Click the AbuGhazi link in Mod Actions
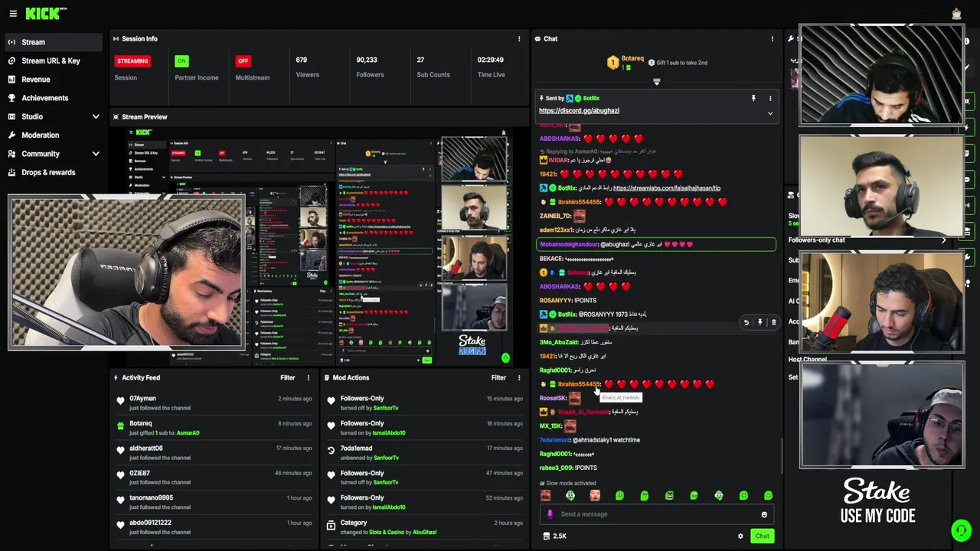 tap(424, 533)
